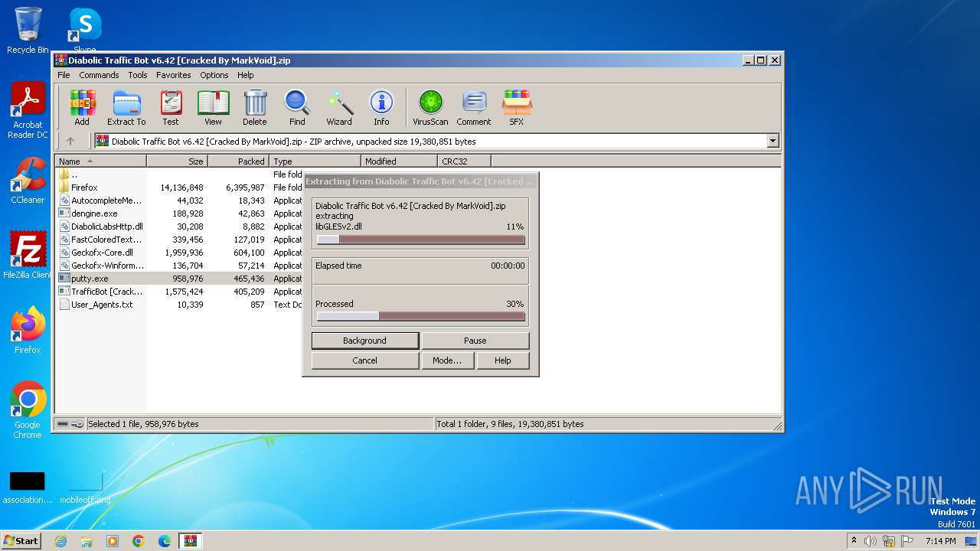Screen dimensions: 980x551
Task: Select the mobileoff.png desktop file
Action: (x=85, y=487)
